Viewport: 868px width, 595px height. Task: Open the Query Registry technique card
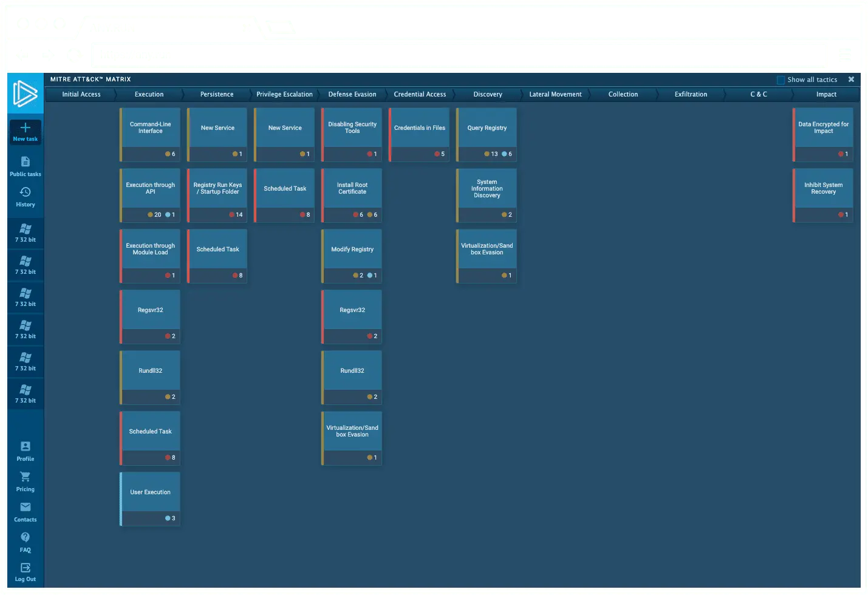click(487, 128)
